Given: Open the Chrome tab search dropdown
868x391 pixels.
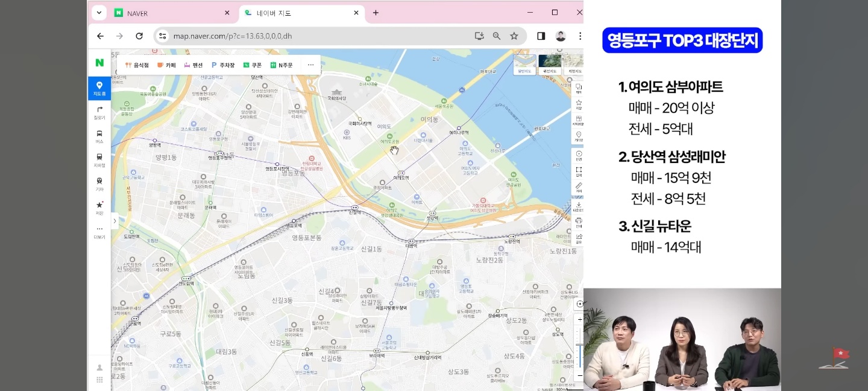Looking at the screenshot, I should 98,13.
